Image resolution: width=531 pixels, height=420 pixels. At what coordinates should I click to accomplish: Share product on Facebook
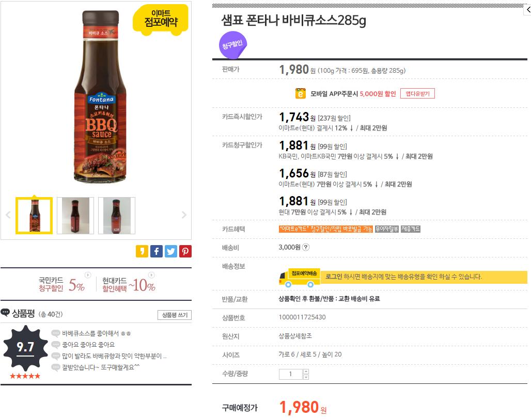point(157,251)
